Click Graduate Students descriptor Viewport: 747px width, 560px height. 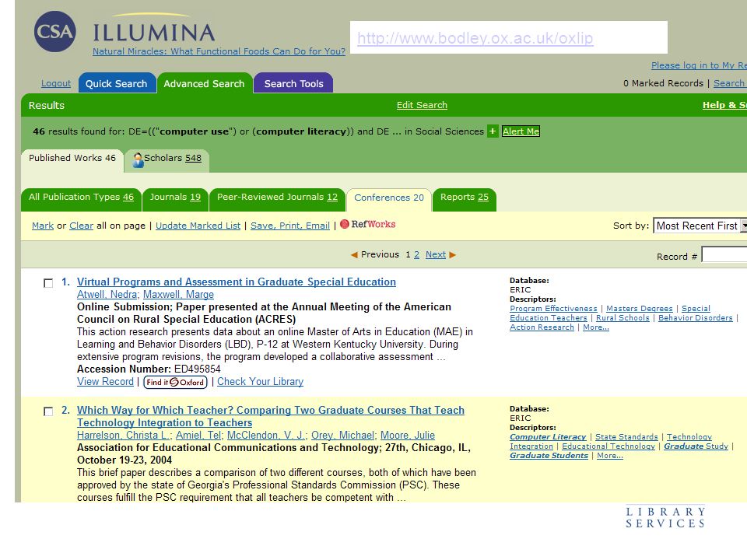tap(549, 455)
